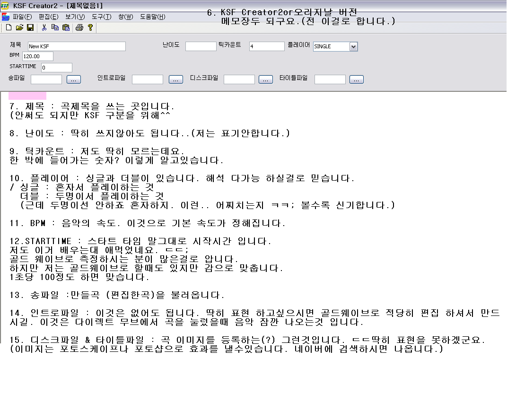Image resolution: width=507 pixels, height=420 pixels.
Task: Browse for the 송파일 with its ... button
Action: click(74, 79)
